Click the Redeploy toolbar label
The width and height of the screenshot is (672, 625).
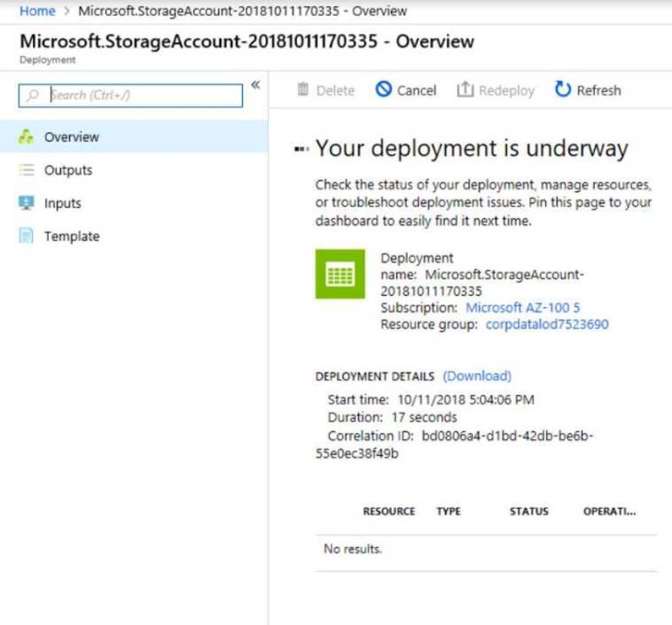pyautogui.click(x=507, y=90)
